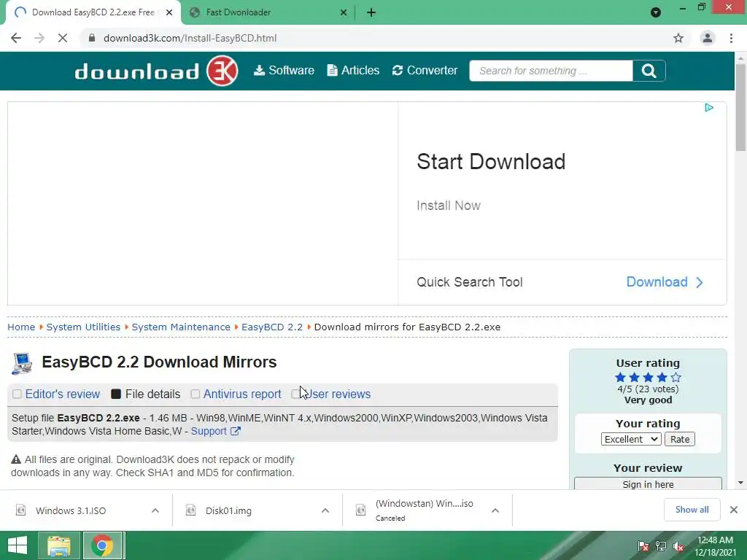Click into the Search for something field
This screenshot has height=560, width=747.
point(551,71)
